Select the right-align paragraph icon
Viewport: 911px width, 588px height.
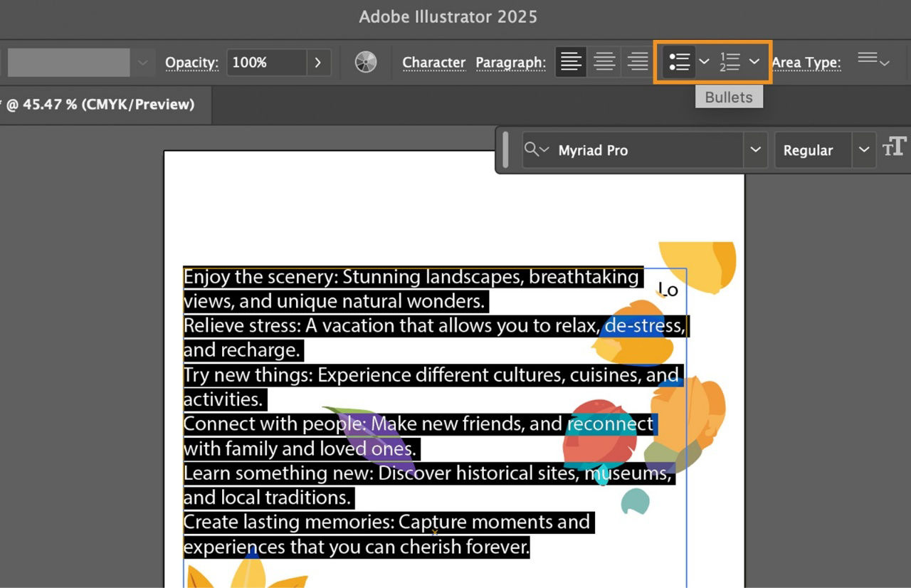[x=636, y=61]
